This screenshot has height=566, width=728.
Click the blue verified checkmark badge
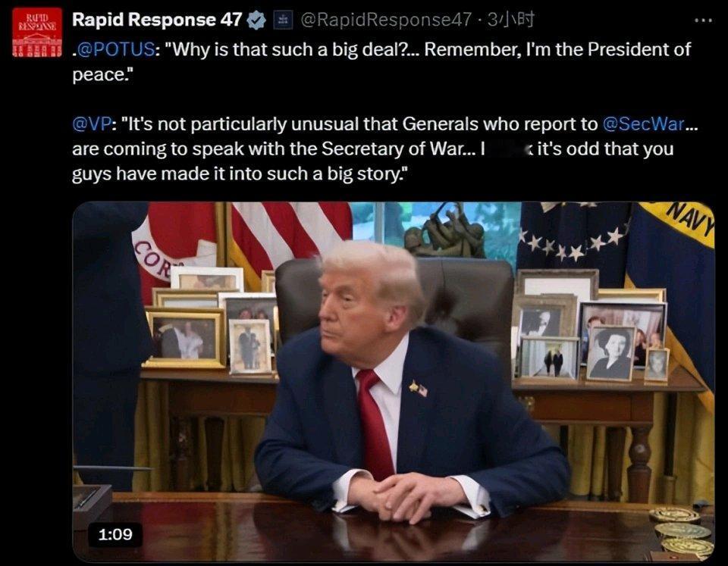256,20
